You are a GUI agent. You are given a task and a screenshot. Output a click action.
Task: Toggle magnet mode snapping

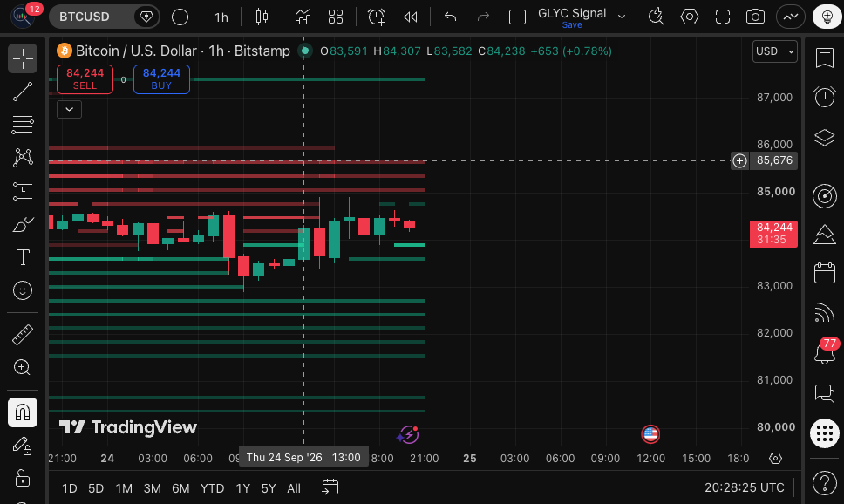click(23, 412)
